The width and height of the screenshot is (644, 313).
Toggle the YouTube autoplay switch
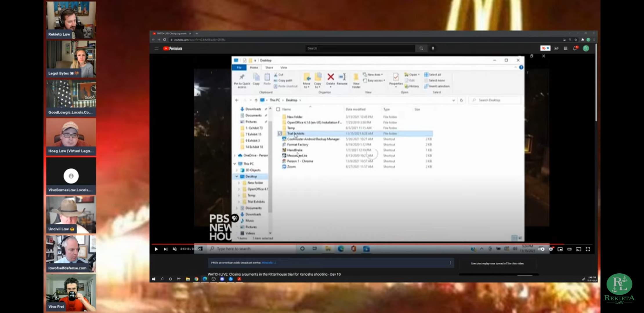pos(541,249)
